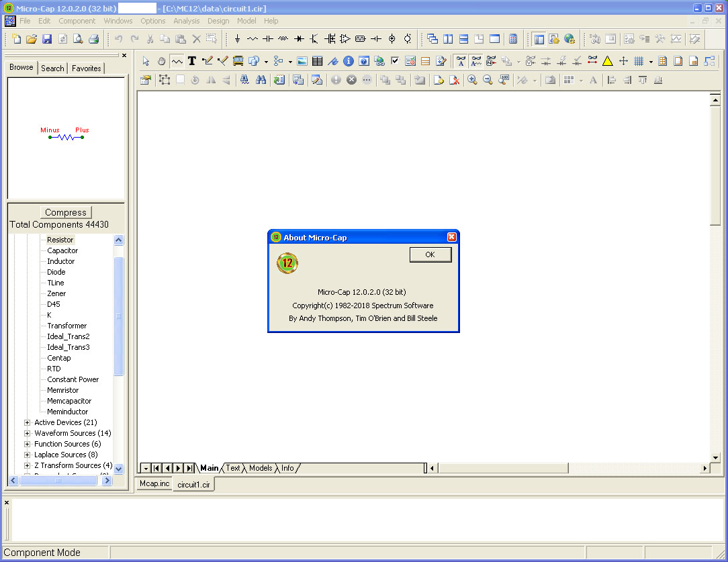The width and height of the screenshot is (728, 562).
Task: Click the blue Info mode icon
Action: (x=348, y=61)
